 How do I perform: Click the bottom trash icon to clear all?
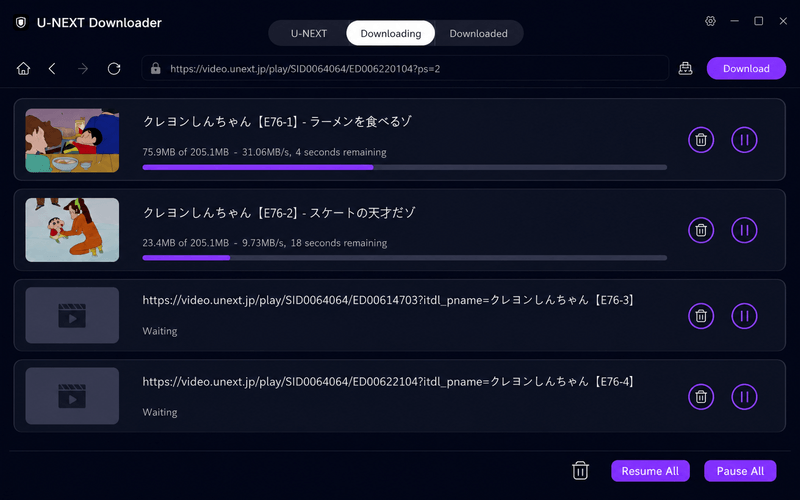tap(580, 470)
